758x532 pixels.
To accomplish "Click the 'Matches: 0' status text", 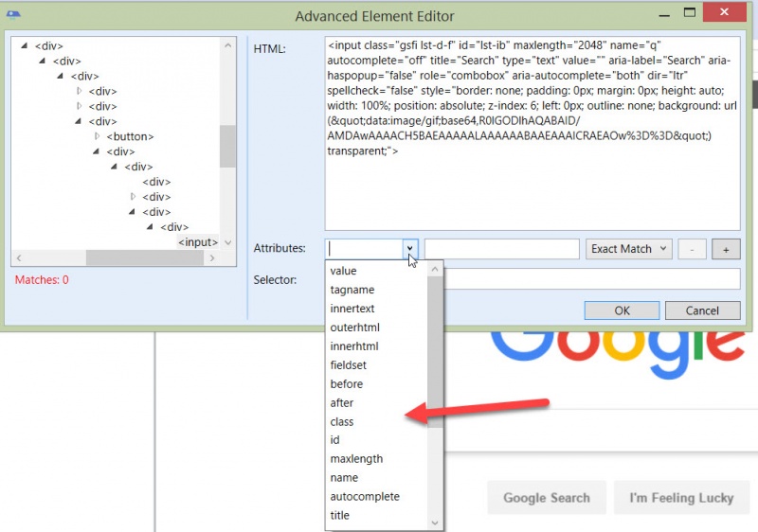I will pos(42,279).
